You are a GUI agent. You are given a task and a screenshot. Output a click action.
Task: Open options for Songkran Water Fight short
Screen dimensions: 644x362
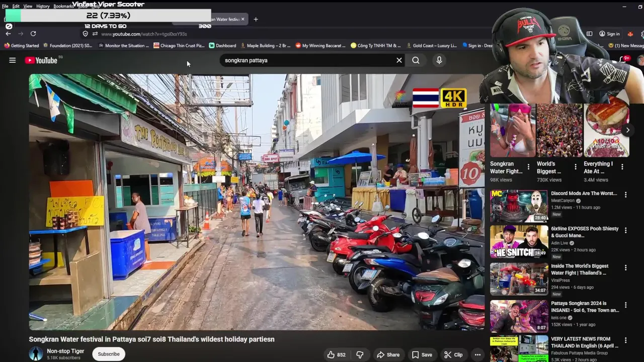tap(528, 167)
